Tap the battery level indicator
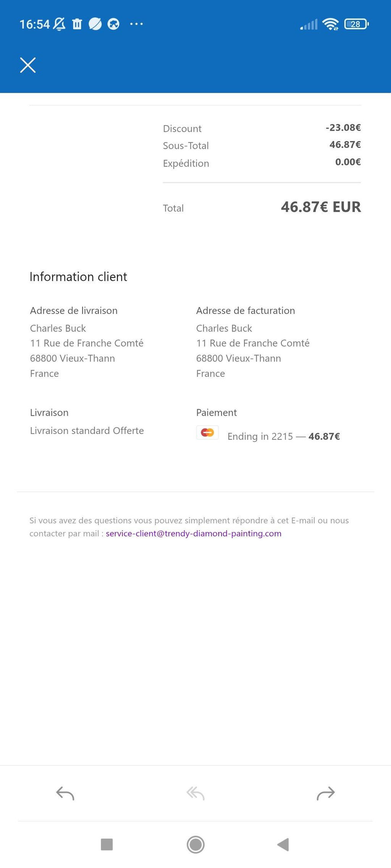This screenshot has width=391, height=868. (x=357, y=24)
